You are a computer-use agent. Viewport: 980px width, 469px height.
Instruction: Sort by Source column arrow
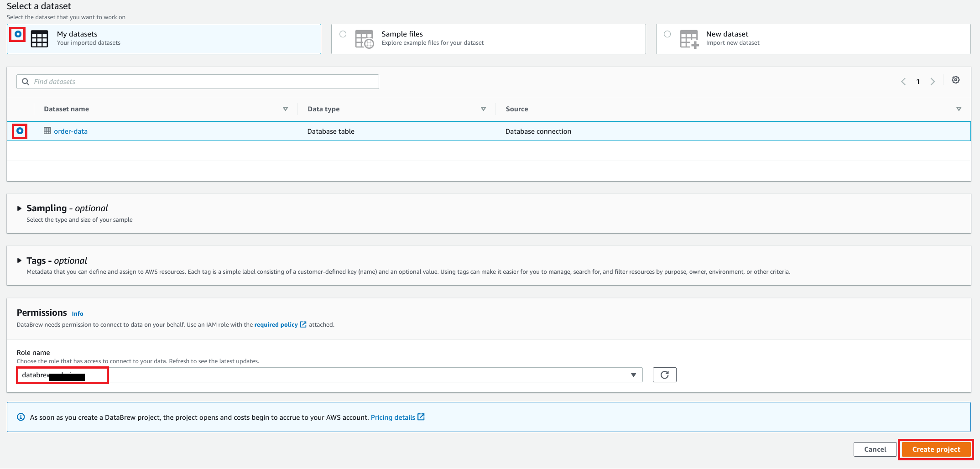pos(959,109)
